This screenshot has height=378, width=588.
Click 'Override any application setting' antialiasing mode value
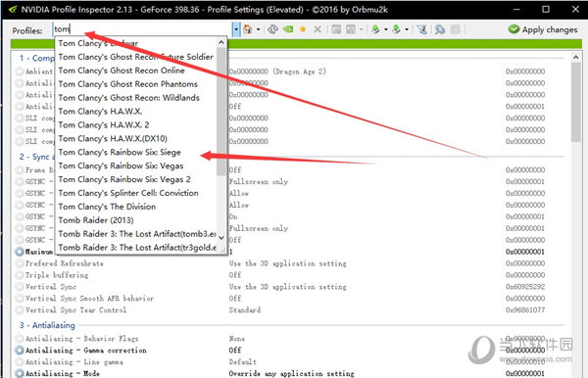291,373
